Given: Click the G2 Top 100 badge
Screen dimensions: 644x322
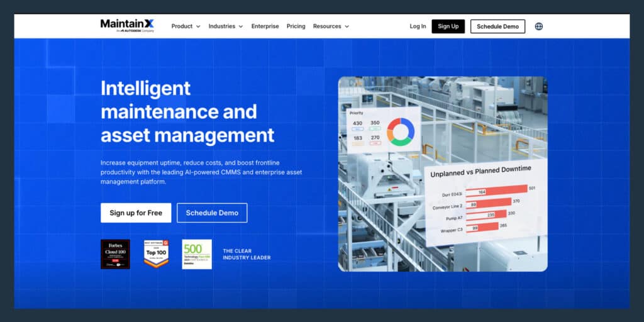Looking at the screenshot, I should click(156, 254).
